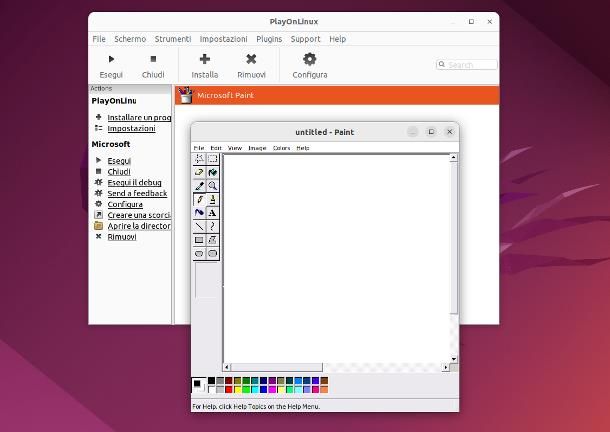This screenshot has width=610, height=432.
Task: Choose the straight Line tool
Action: tap(199, 226)
